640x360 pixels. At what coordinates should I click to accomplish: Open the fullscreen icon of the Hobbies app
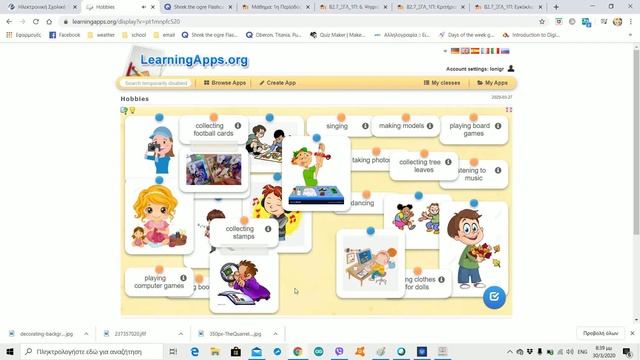point(509,110)
